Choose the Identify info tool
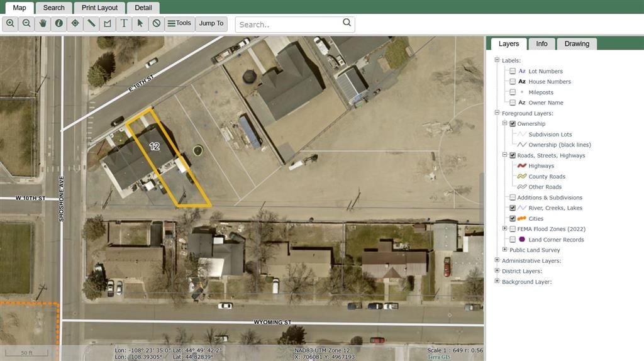The image size is (644, 361). coord(59,23)
